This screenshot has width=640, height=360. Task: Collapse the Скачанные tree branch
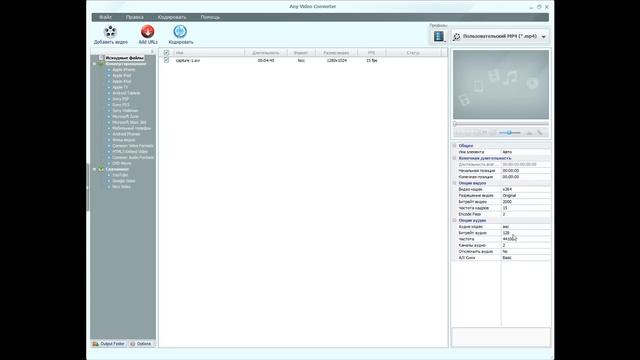(94, 169)
